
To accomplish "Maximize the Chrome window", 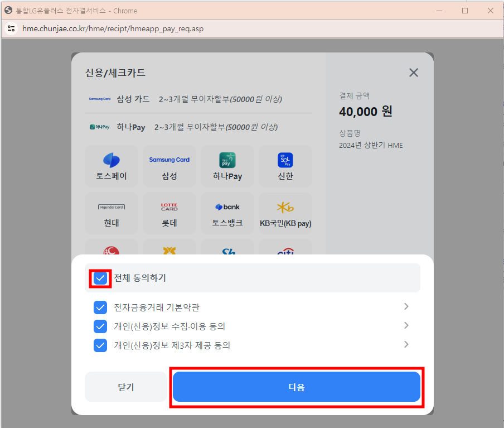I will click(x=465, y=11).
